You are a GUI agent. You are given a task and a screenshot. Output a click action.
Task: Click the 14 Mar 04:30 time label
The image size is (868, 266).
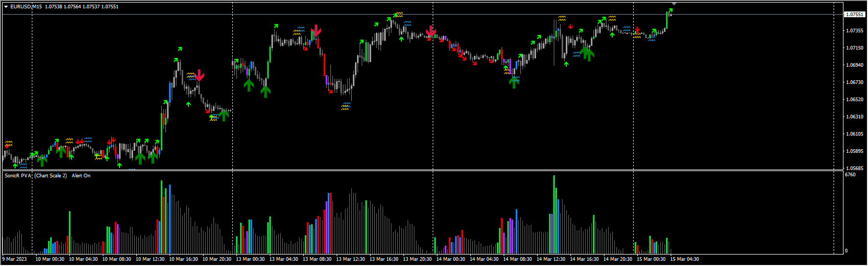[484, 259]
